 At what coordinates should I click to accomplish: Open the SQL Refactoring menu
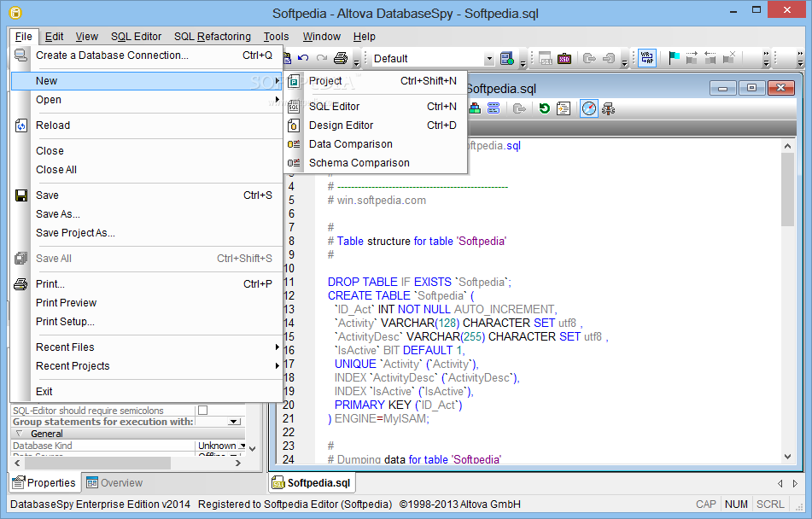tap(213, 37)
